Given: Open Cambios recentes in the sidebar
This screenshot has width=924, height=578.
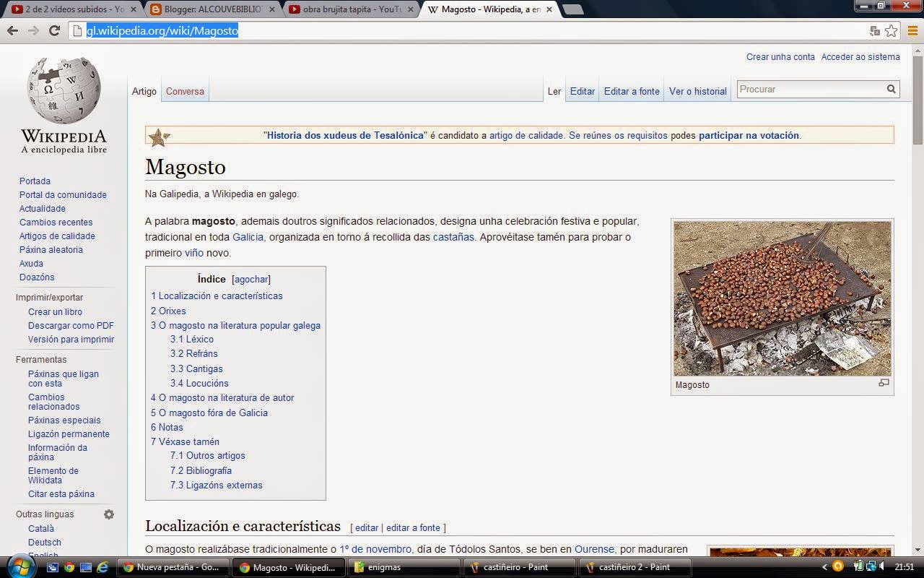Looking at the screenshot, I should tap(56, 223).
